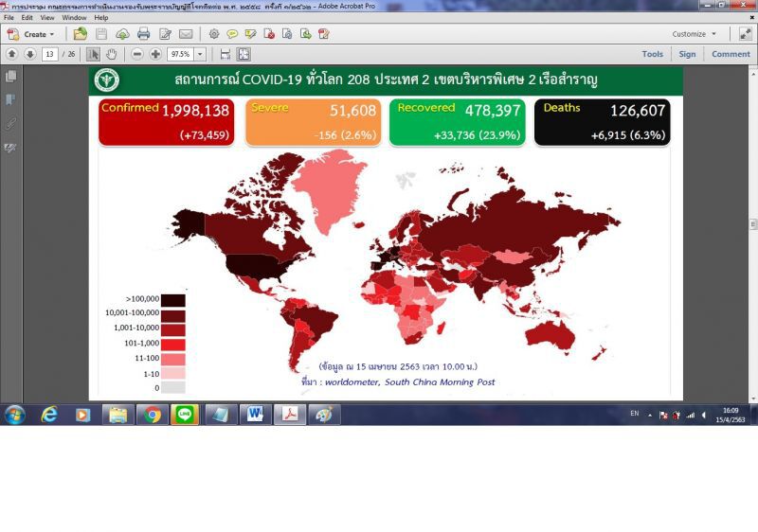This screenshot has width=758, height=532.
Task: Click the sticky note comment icon
Action: [232, 34]
